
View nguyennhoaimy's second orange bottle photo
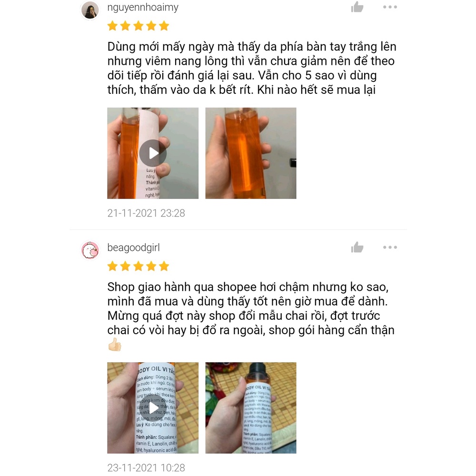click(x=251, y=153)
